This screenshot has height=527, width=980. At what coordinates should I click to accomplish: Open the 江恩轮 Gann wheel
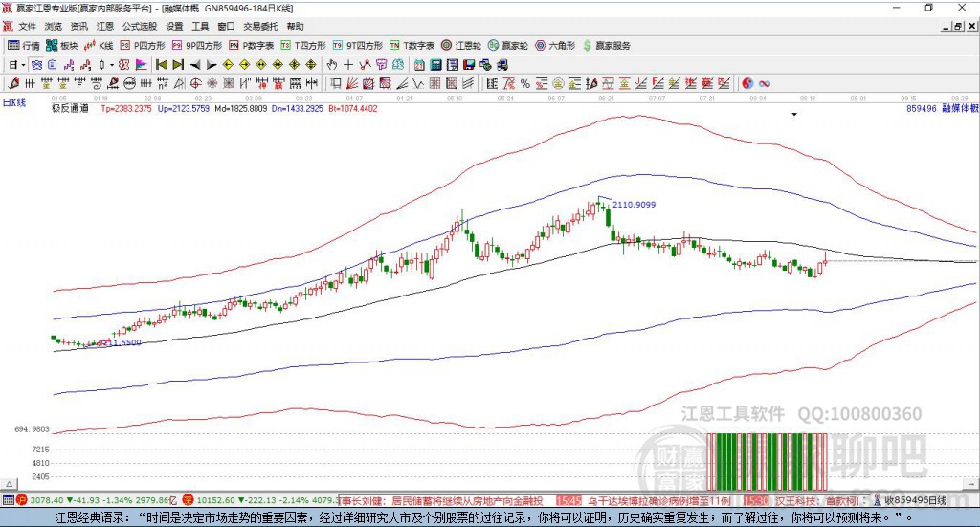[x=461, y=46]
